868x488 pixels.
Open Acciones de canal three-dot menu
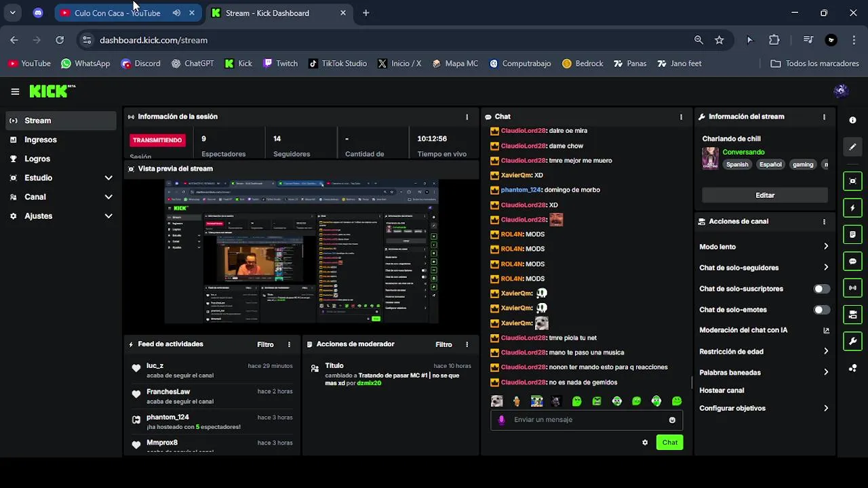pyautogui.click(x=824, y=222)
